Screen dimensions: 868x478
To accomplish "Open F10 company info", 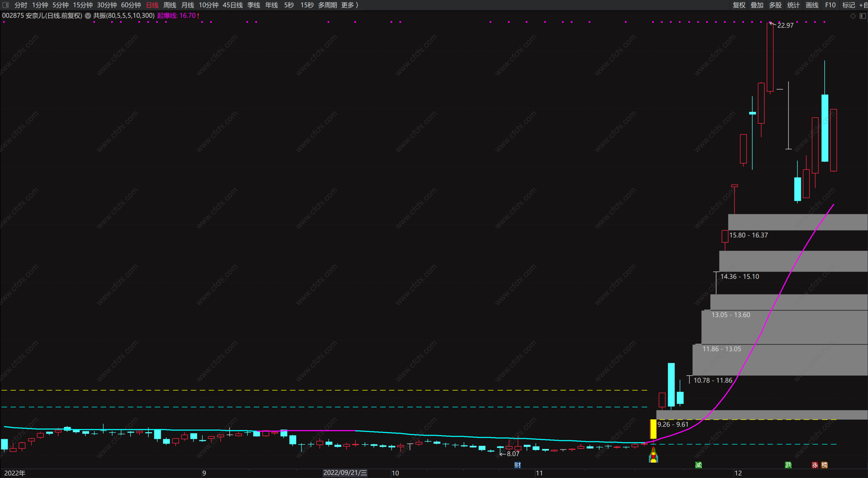I will [830, 5].
